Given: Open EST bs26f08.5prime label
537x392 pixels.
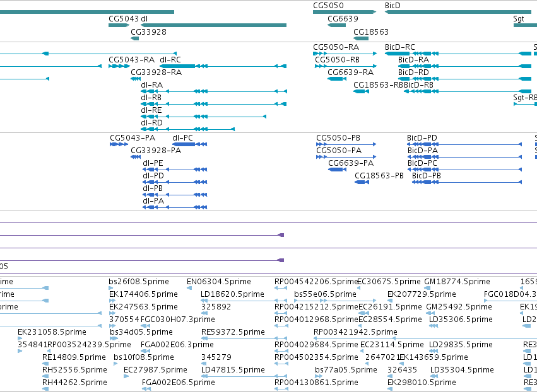Looking at the screenshot, I should click(139, 282).
